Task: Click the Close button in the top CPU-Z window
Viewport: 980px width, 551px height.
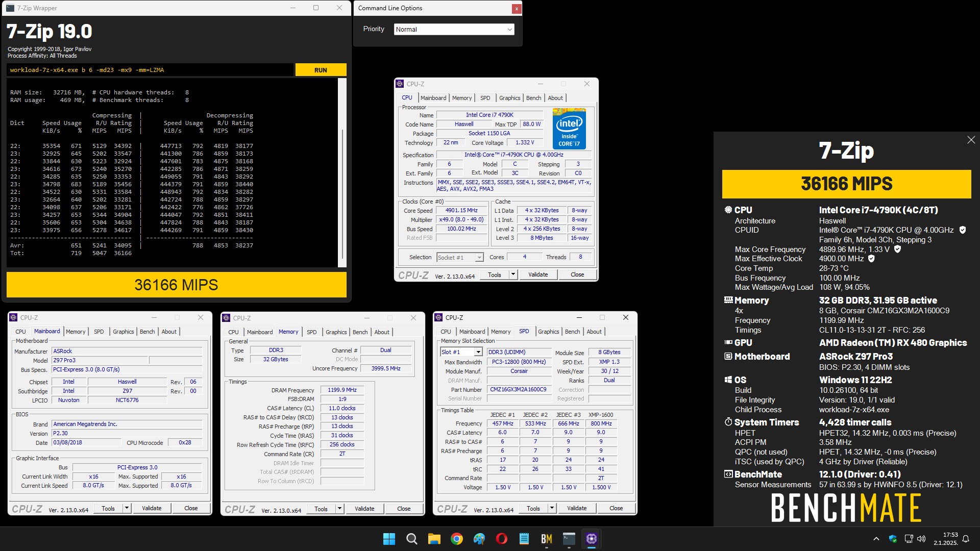Action: click(x=577, y=274)
